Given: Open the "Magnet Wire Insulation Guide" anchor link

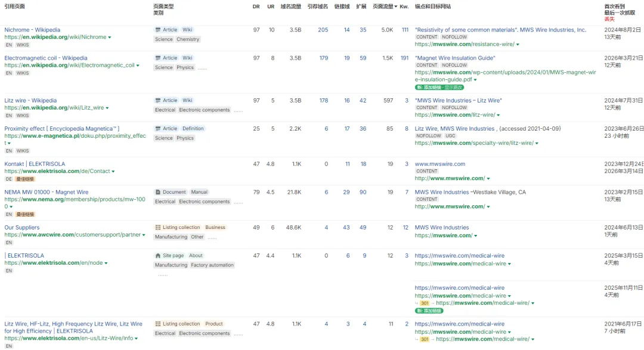Looking at the screenshot, I should point(455,58).
